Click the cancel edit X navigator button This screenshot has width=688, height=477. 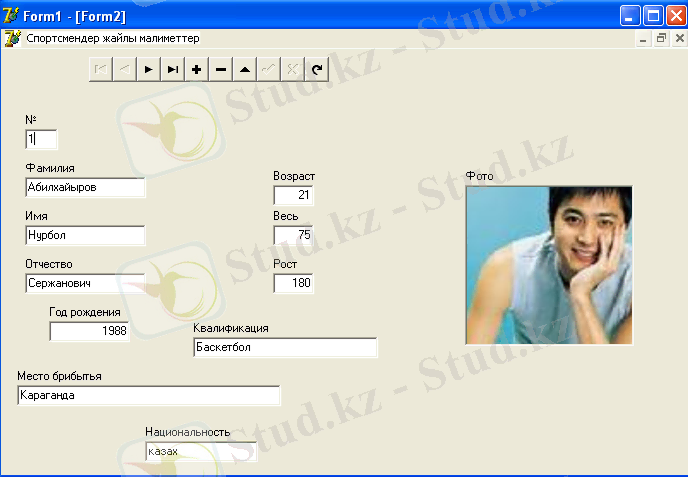point(293,69)
